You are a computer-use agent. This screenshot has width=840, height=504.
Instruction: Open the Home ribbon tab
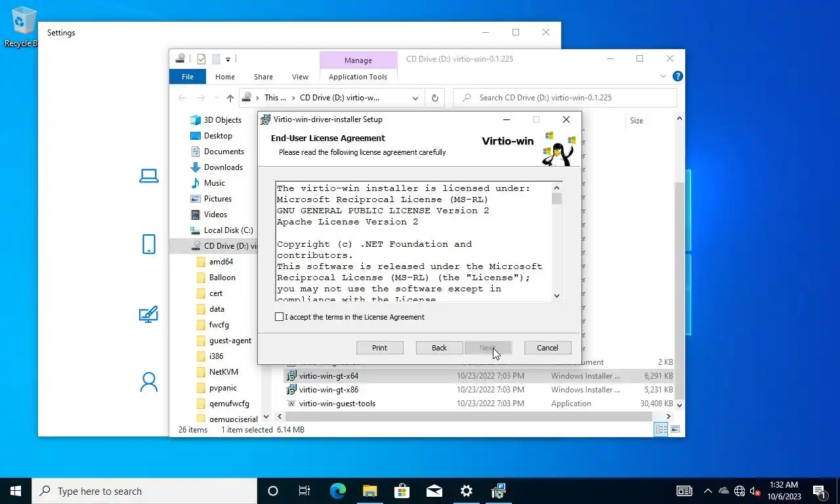click(224, 77)
